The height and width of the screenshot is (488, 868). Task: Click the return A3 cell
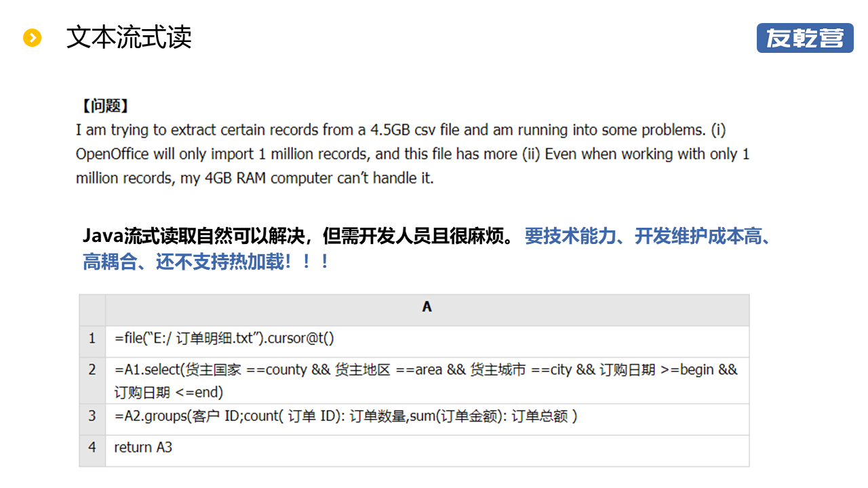(427, 450)
